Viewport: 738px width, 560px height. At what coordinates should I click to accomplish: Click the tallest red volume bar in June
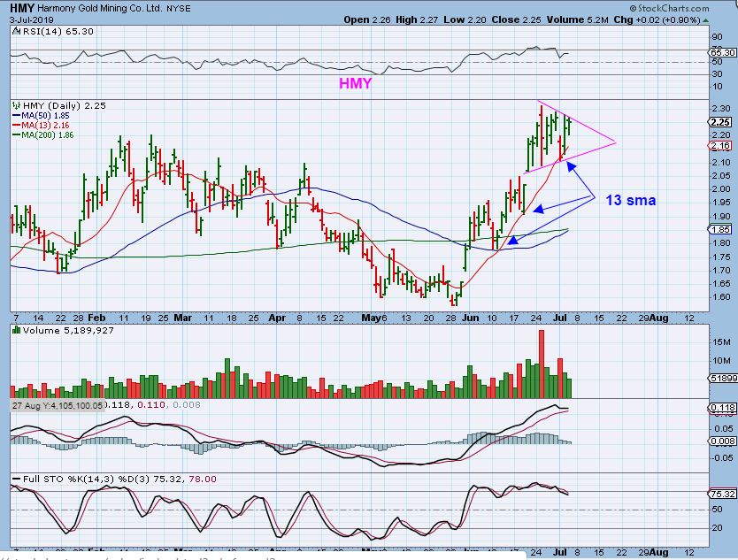pos(542,364)
